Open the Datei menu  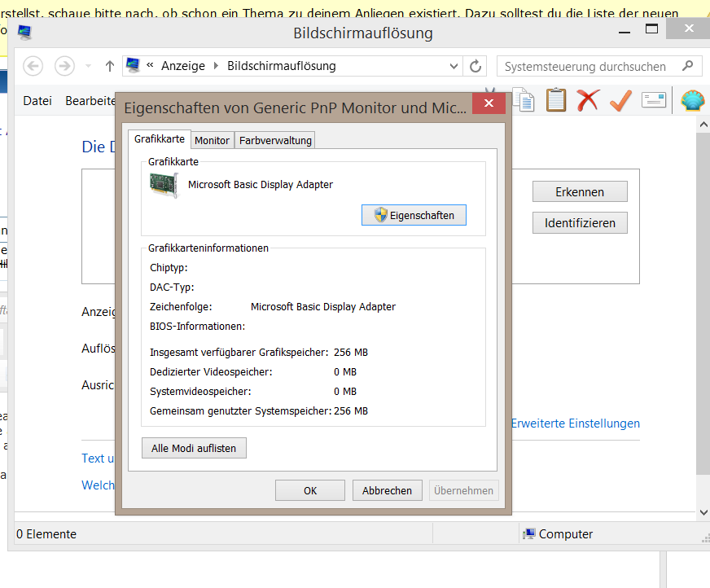coord(37,100)
